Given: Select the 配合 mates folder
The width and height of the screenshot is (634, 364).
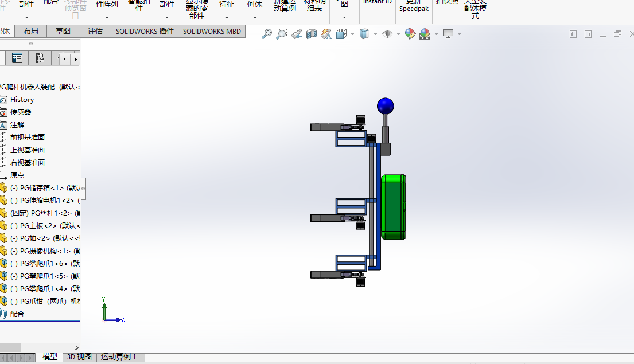Looking at the screenshot, I should [x=17, y=314].
